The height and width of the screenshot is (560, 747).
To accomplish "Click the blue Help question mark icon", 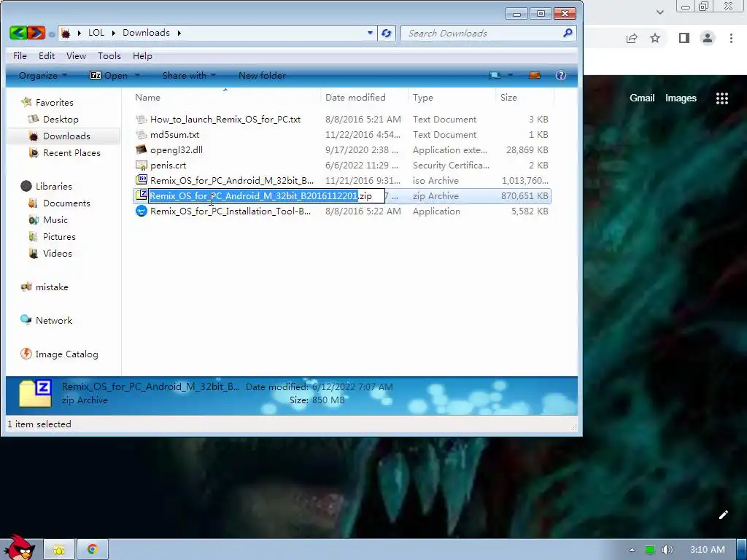I will 561,75.
